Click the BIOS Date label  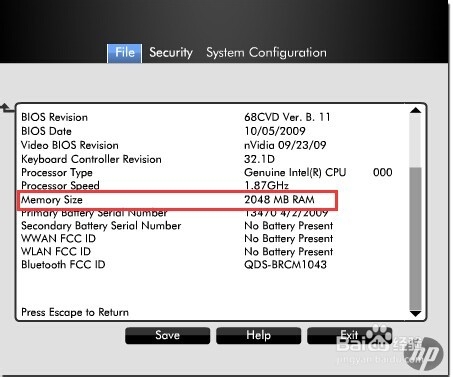[46, 131]
